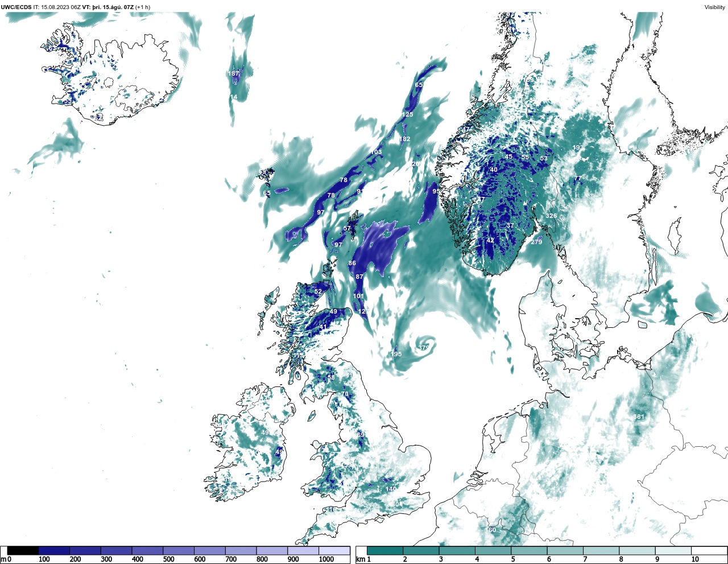Click the map value '86' north of Scotland
728x564 pixels.
pyautogui.click(x=352, y=263)
